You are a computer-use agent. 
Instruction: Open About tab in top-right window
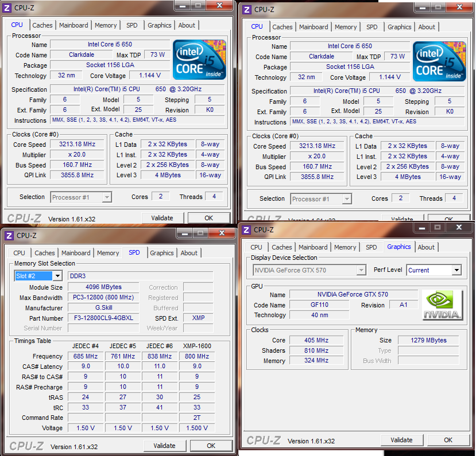[x=427, y=27]
